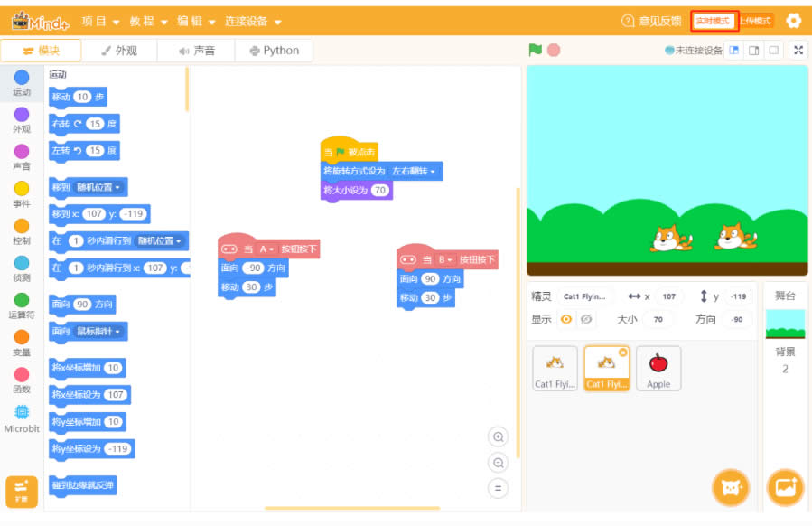Expand the 左右翻转 rotation style dropdown
Screen dimensions: 812x526
tap(414, 171)
